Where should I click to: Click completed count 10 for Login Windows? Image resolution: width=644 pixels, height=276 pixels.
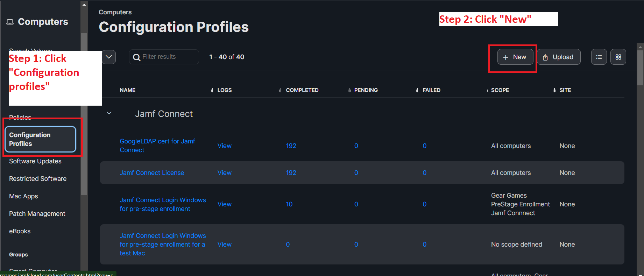coord(289,204)
